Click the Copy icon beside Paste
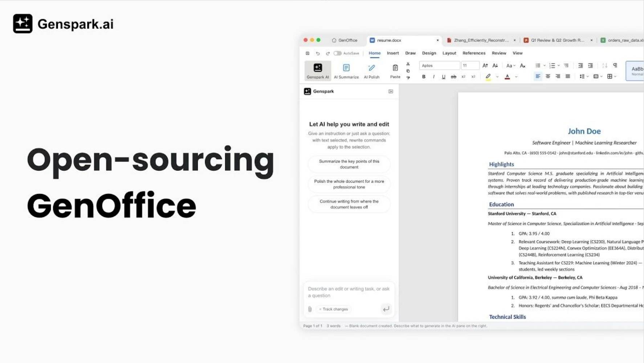The height and width of the screenshot is (363, 644). click(408, 71)
